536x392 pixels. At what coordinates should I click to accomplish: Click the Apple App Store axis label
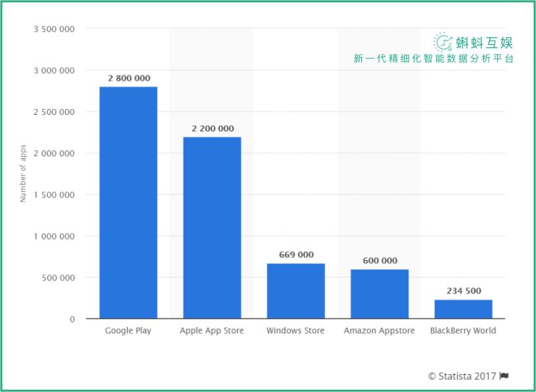point(212,331)
